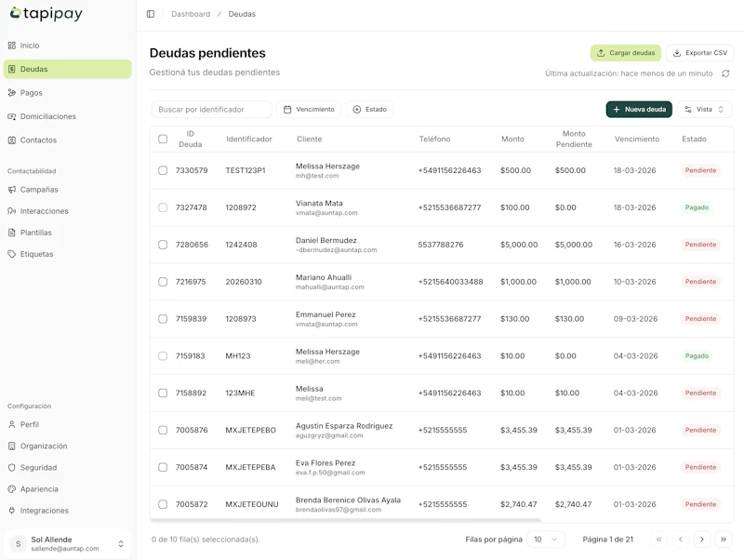Click identifier MXJETEPEBO
The height and width of the screenshot is (560, 744).
point(250,430)
